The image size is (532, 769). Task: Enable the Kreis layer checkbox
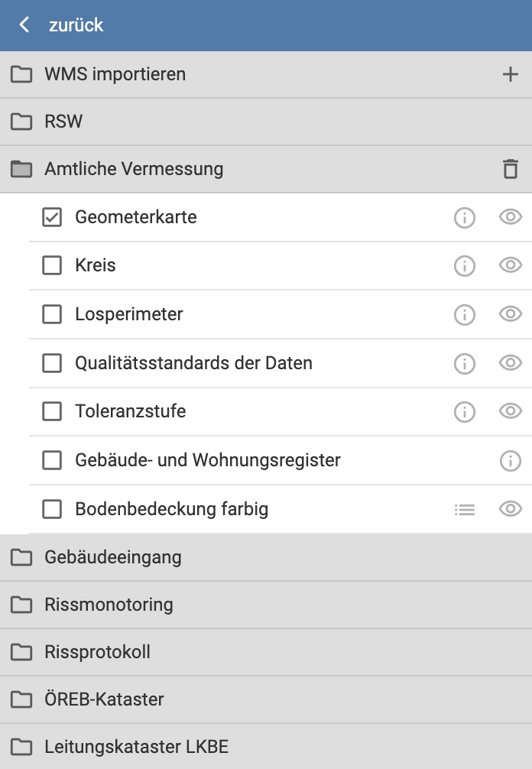click(52, 265)
